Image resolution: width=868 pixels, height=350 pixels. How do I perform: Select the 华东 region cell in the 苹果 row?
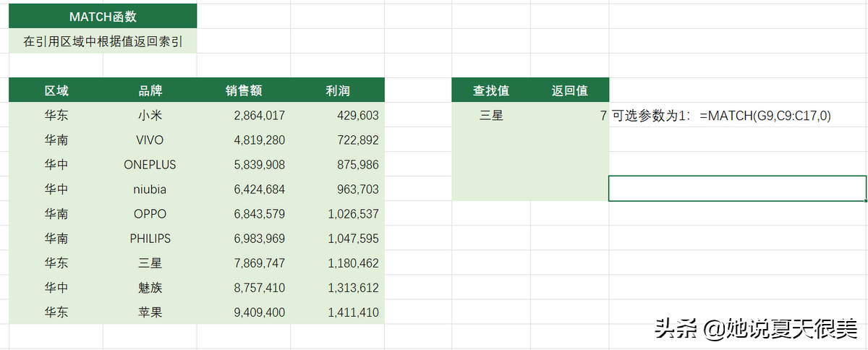(x=56, y=312)
